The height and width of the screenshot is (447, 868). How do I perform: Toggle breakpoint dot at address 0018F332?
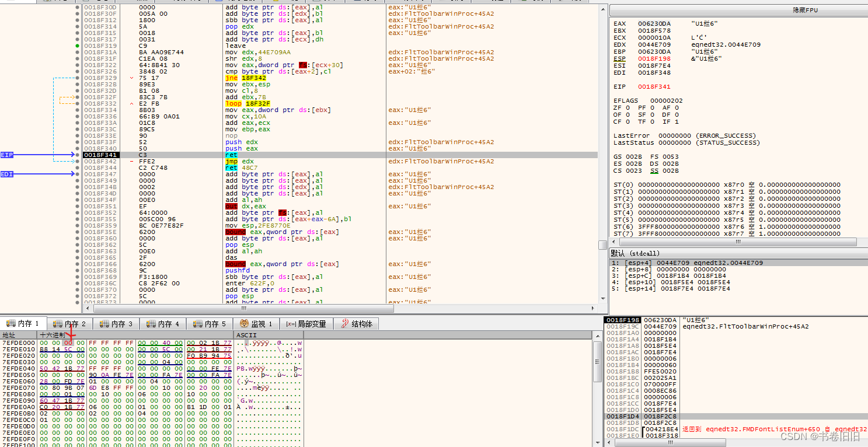78,103
